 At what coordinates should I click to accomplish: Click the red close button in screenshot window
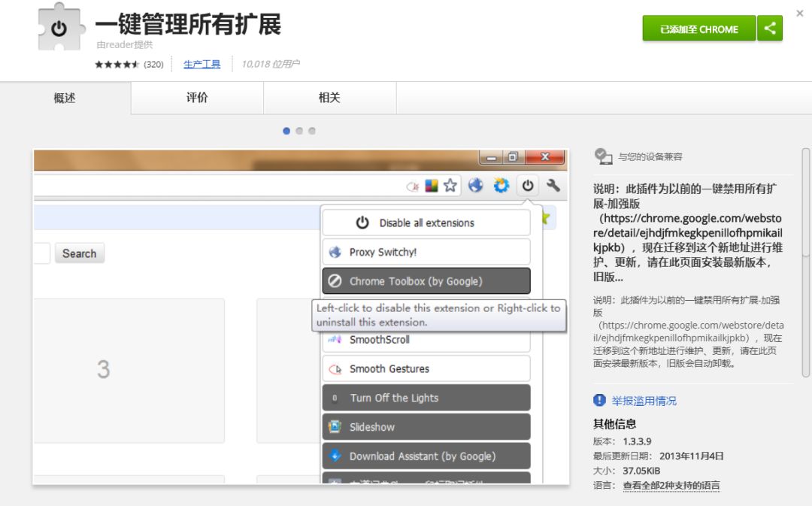click(545, 157)
